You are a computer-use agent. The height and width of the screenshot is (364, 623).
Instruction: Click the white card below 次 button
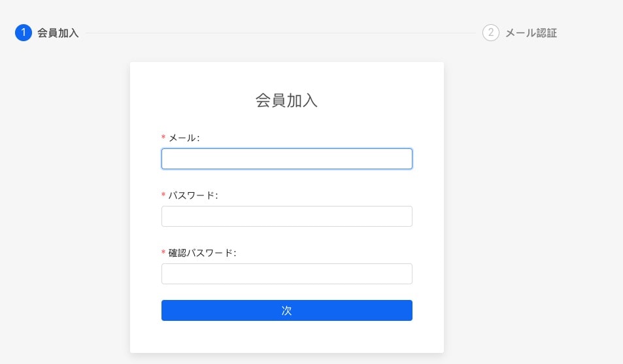pos(287,337)
